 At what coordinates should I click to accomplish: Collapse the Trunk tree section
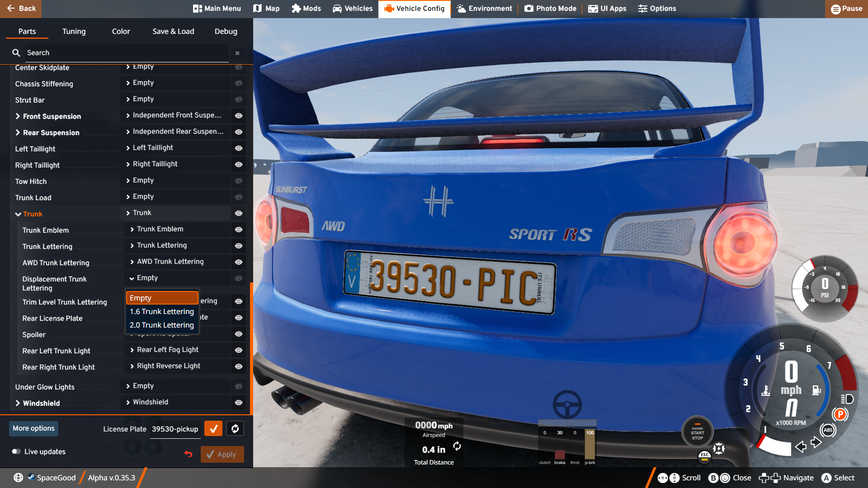coord(18,214)
